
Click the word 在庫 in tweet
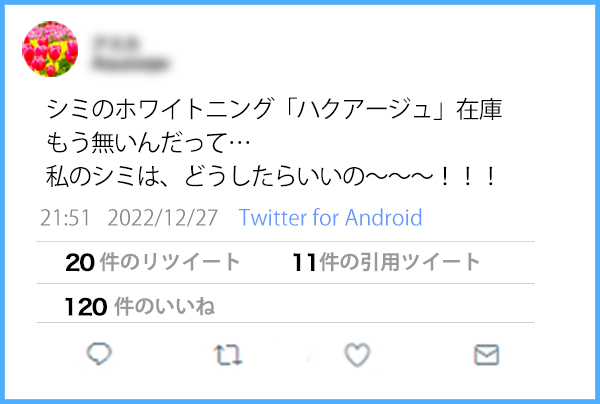479,109
